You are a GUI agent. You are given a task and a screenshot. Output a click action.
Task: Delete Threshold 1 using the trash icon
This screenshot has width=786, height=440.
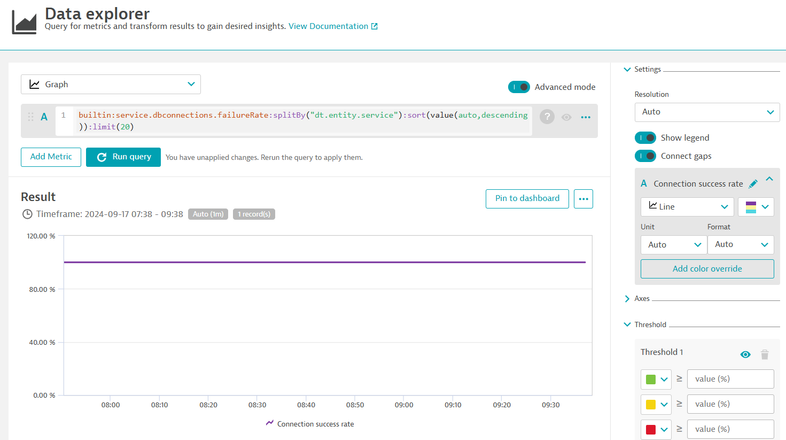pos(765,355)
